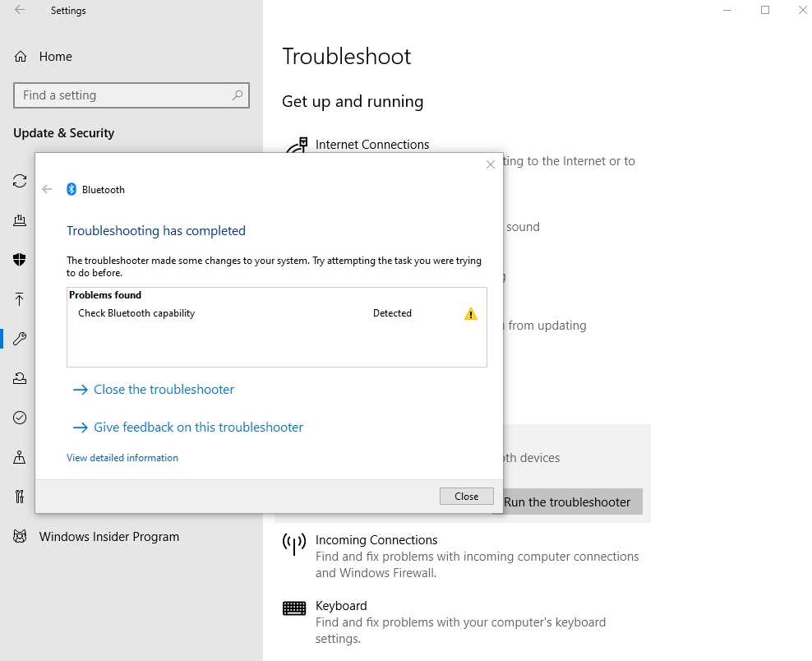Viewport: 812px width, 661px height.
Task: Open Windows Security shield icon
Action: (x=20, y=260)
